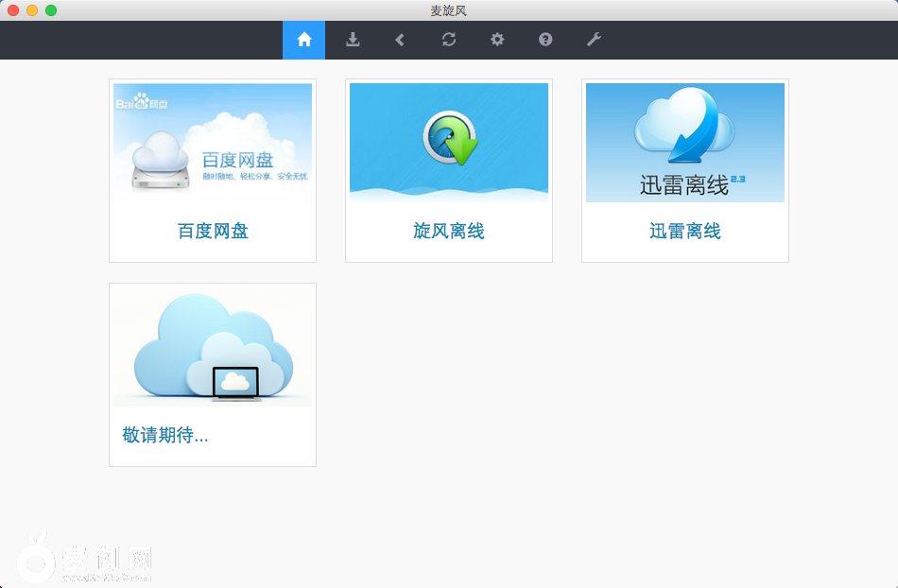Click the 迅雷离线 text link
Image resolution: width=898 pixels, height=588 pixels.
click(x=685, y=231)
